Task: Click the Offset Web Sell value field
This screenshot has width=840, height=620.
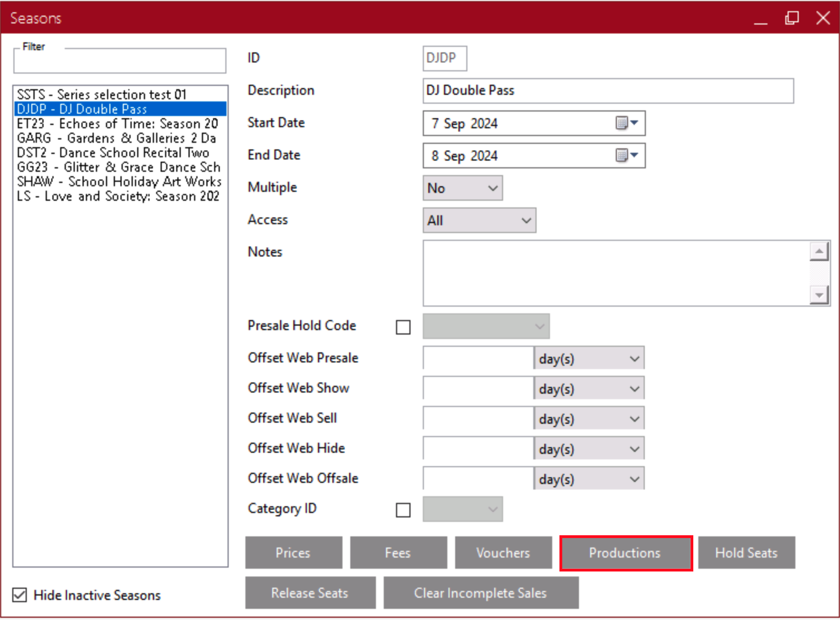Action: 478,418
